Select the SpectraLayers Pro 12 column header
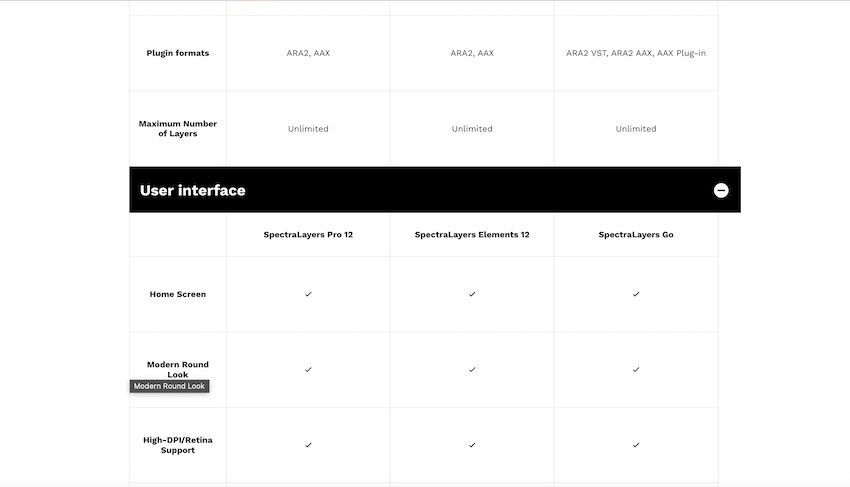Screen dimensions: 850x487 pos(308,235)
